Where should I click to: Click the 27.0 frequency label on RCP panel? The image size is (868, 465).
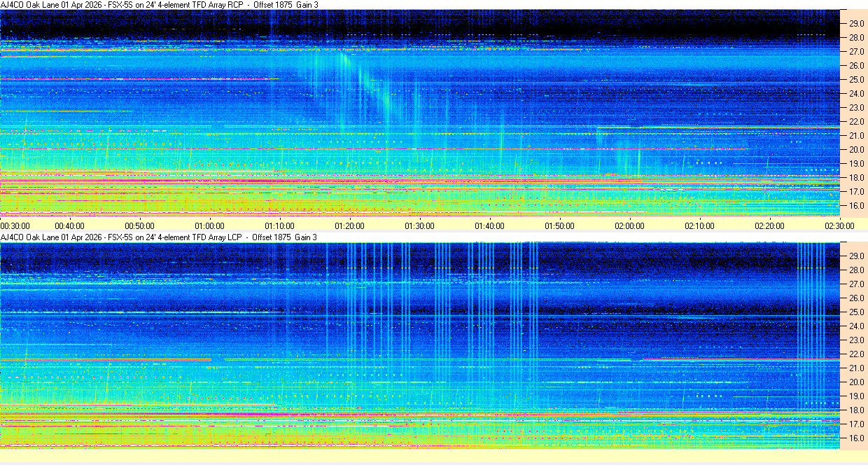[x=856, y=51]
